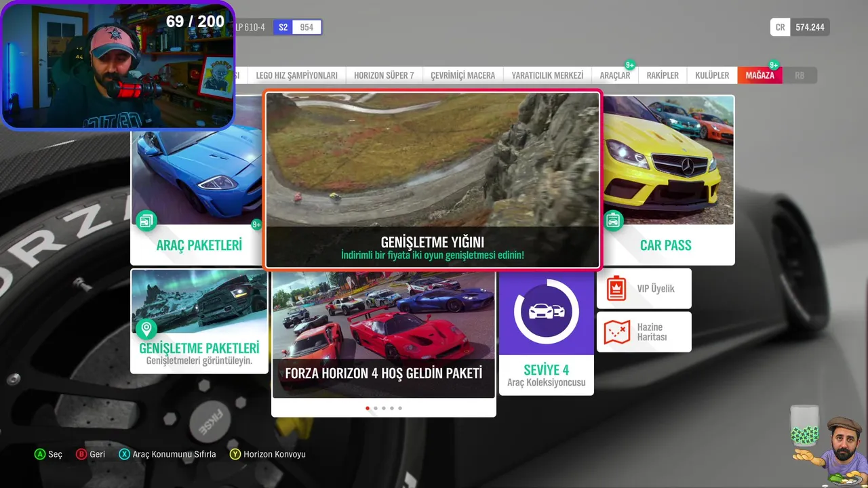
Task: Click the 9+ badge on ARAÇ PAKETLERİ tile
Action: tap(256, 224)
